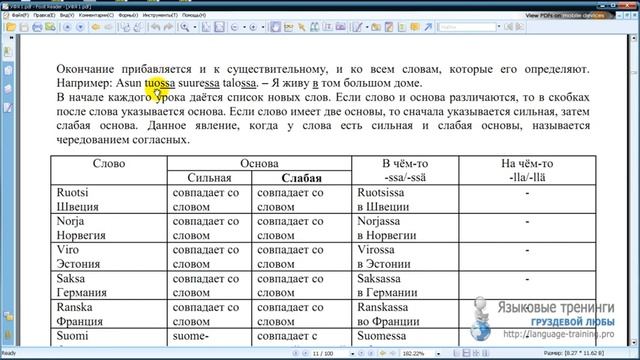
Task: Open the Pages panel in left sidebar
Action: pyautogui.click(x=8, y=70)
